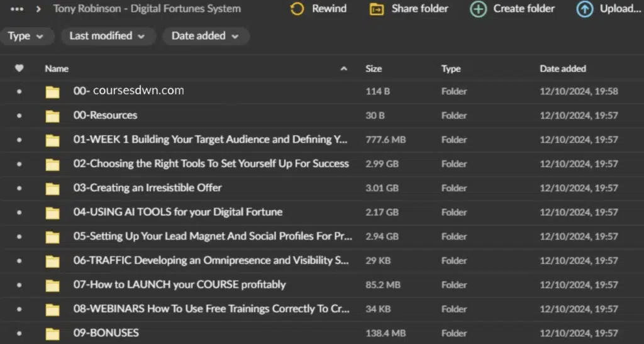Click the Share folder icon

[x=377, y=9]
